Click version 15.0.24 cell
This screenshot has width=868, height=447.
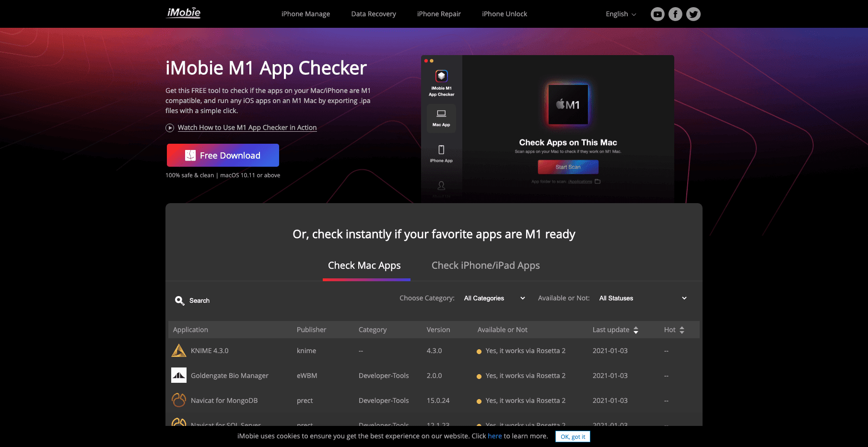coord(438,401)
